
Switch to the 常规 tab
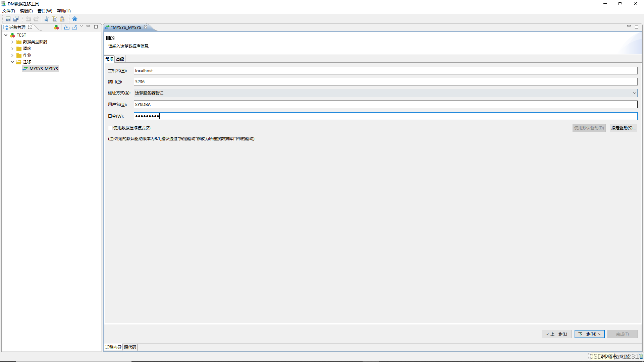coord(109,59)
